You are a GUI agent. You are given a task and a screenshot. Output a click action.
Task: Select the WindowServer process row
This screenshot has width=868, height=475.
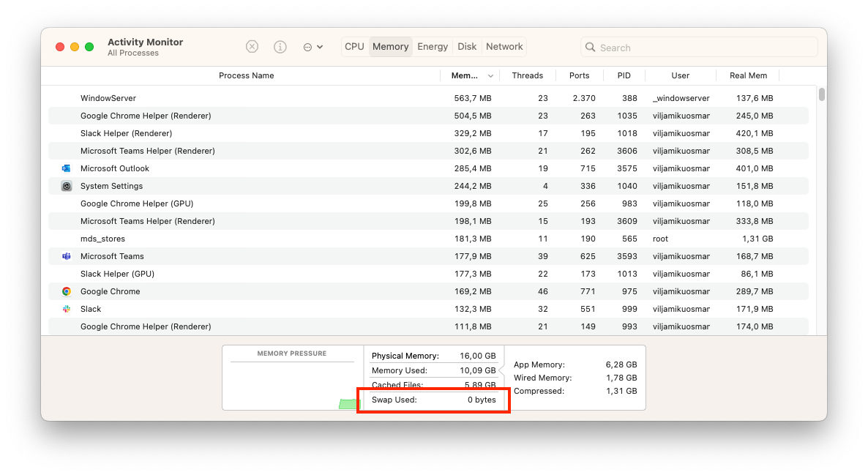(428, 98)
